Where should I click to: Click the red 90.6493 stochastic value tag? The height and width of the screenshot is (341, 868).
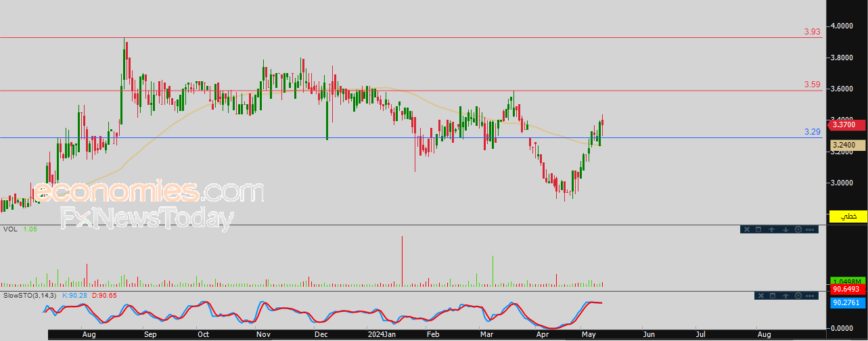click(x=847, y=290)
